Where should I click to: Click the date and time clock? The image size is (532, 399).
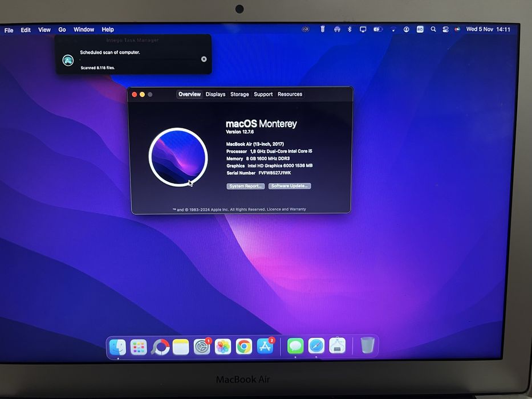tap(488, 29)
